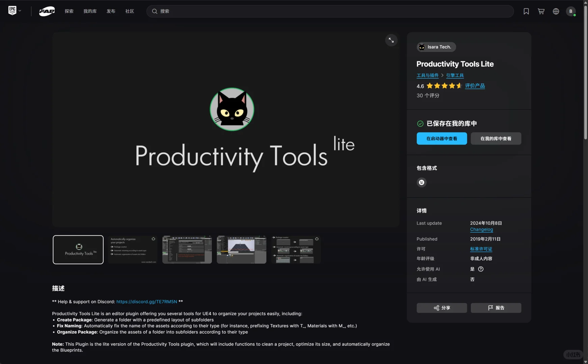Open the Epic Games logo menu
588x364 pixels.
[15, 11]
